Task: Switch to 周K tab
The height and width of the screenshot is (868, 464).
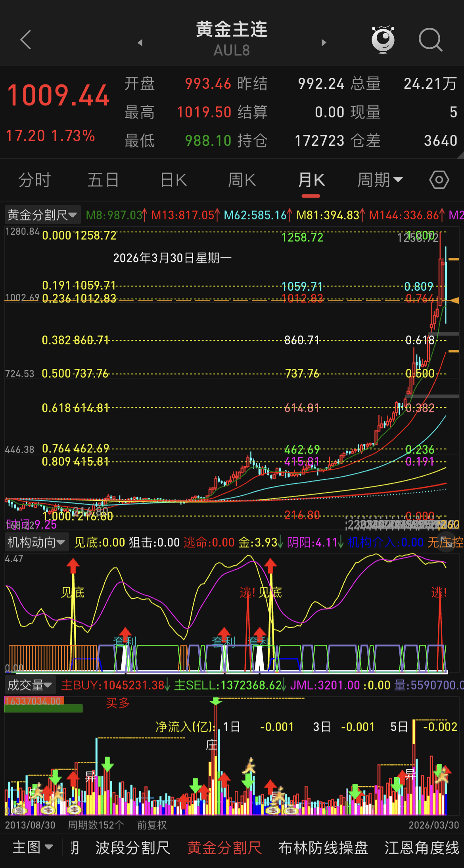Action: pyautogui.click(x=242, y=180)
